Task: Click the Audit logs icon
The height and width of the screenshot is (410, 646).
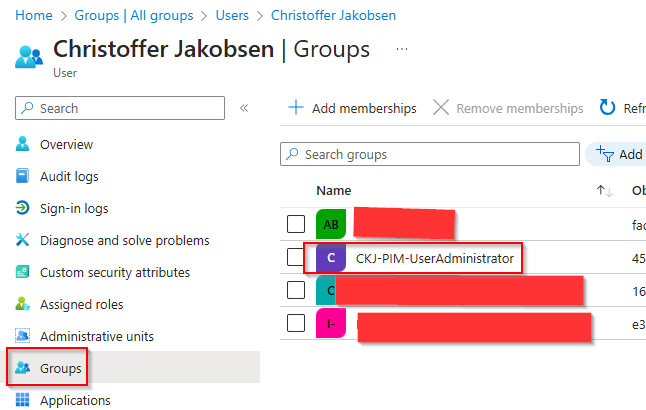Action: (x=23, y=176)
